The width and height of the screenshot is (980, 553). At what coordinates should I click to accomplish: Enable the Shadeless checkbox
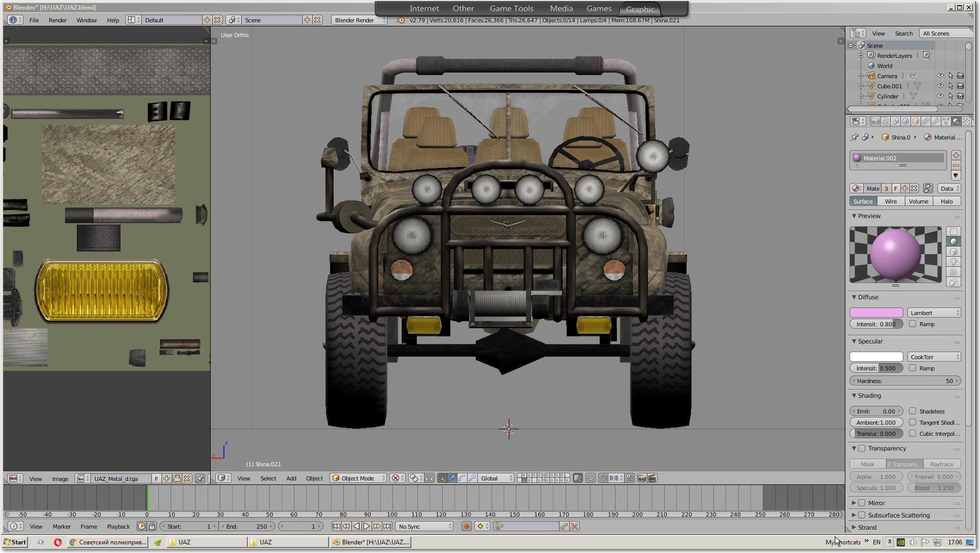[913, 411]
